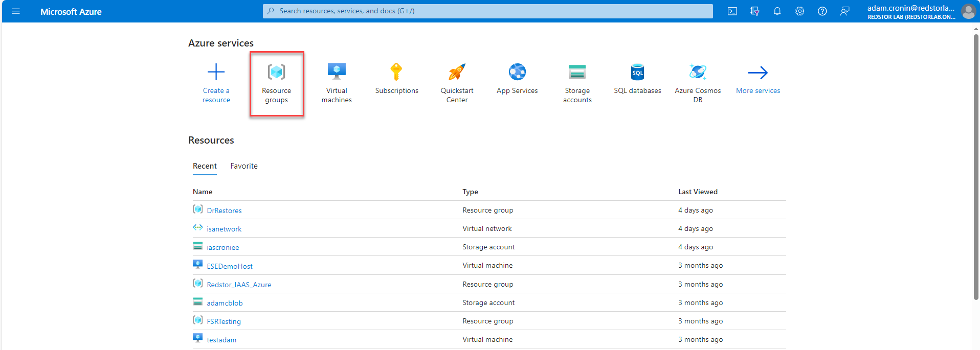980x350 pixels.
Task: Switch to the Favorite tab
Action: 244,166
